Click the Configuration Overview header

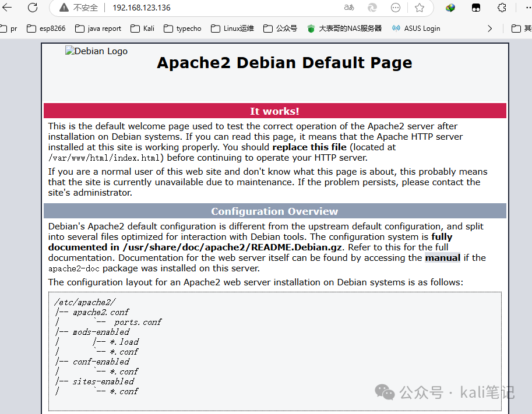(x=275, y=211)
